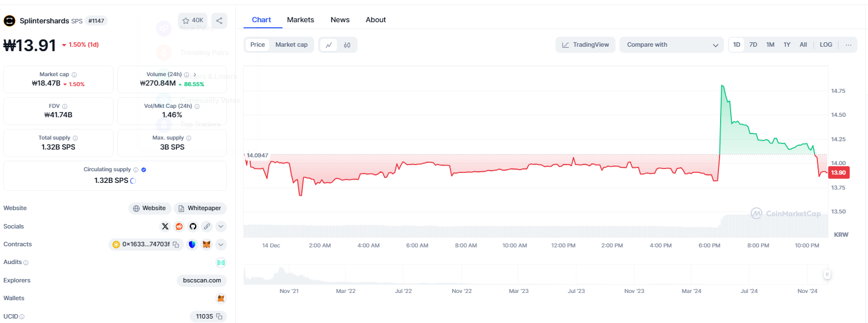This screenshot has width=868, height=323.
Task: Switch to the News tab
Action: (340, 20)
